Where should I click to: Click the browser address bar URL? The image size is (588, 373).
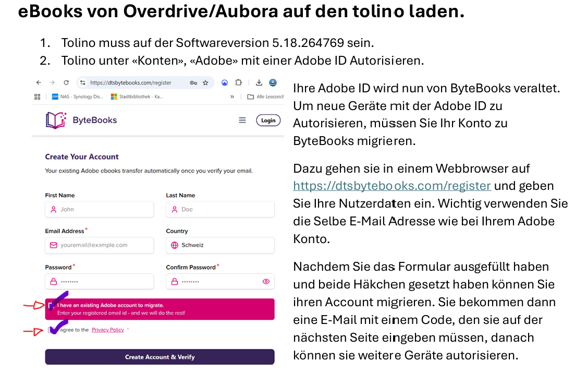pyautogui.click(x=130, y=82)
